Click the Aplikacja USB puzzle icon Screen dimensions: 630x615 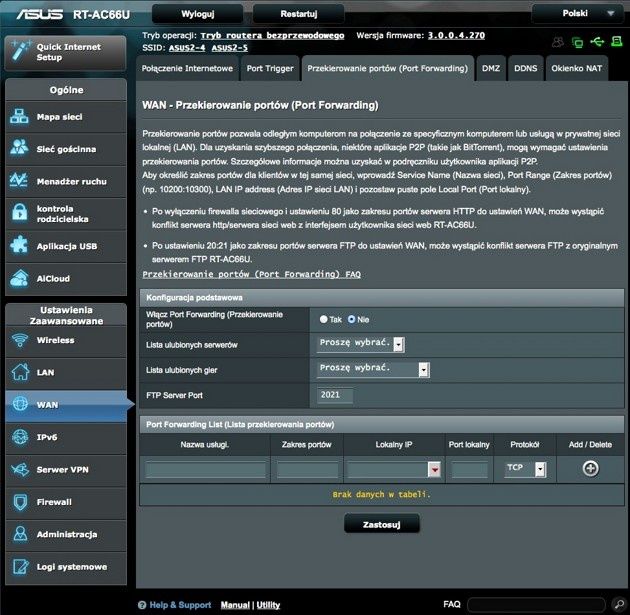coord(19,245)
